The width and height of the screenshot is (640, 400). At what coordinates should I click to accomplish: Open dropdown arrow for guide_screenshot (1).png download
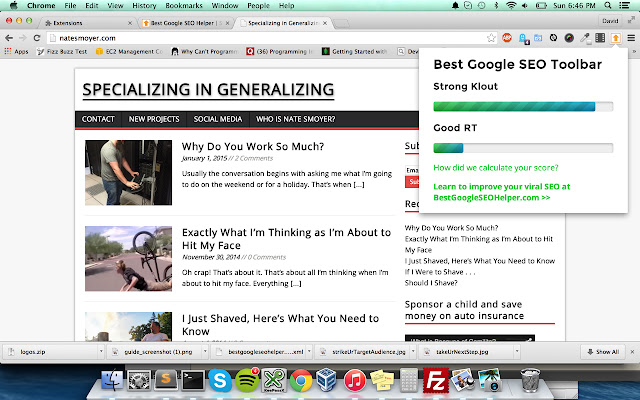tap(205, 351)
